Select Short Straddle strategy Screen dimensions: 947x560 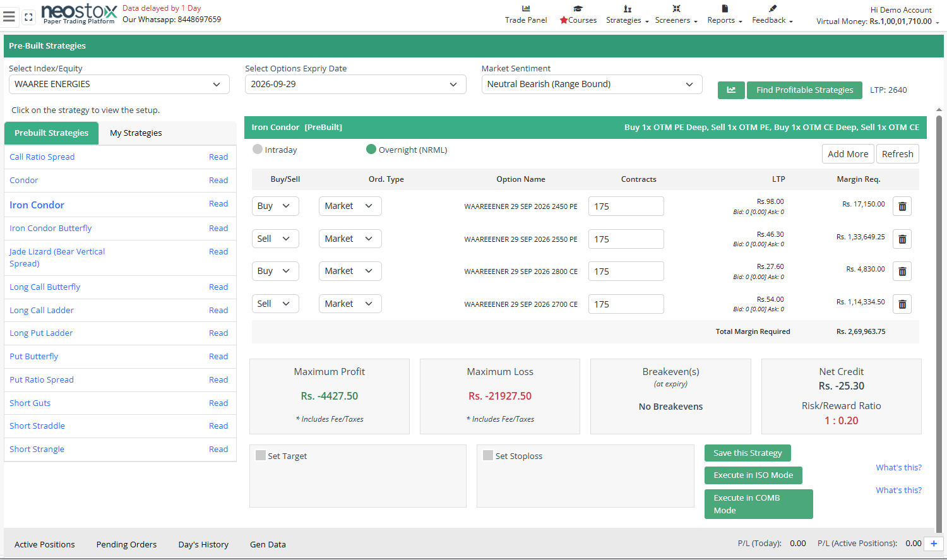click(37, 426)
